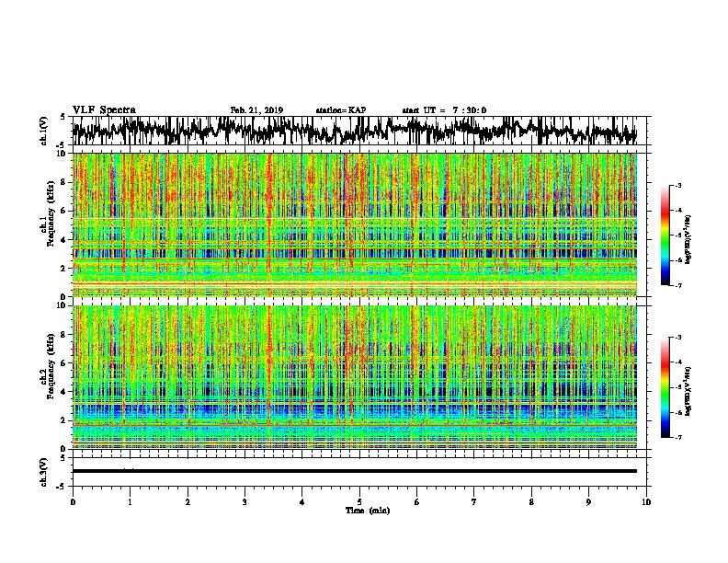Click time axis tick label "5" below ch.3
The image size is (728, 563).
pyautogui.click(x=359, y=502)
